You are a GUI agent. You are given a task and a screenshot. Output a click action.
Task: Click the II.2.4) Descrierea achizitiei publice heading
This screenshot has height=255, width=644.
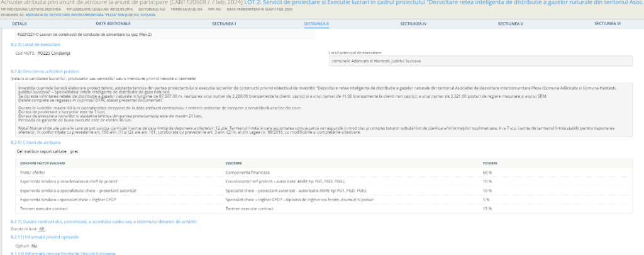pos(45,71)
